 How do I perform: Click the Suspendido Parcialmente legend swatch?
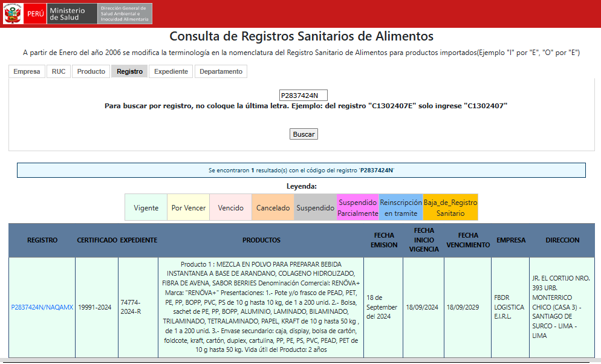pos(357,207)
